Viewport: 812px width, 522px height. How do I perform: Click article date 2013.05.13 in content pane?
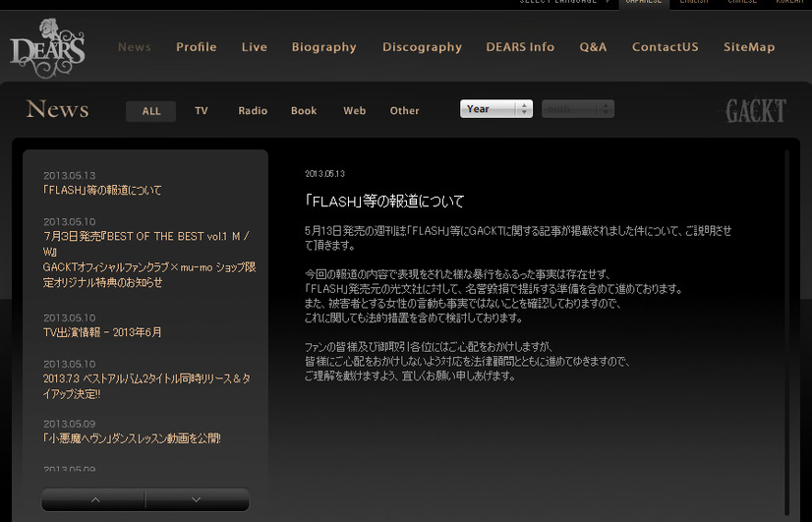(x=324, y=174)
